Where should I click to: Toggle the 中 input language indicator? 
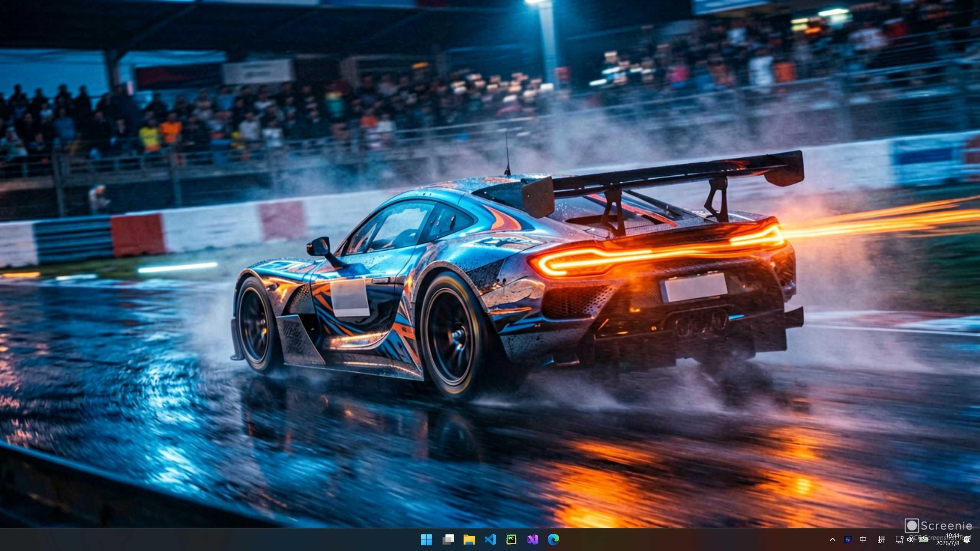(863, 540)
